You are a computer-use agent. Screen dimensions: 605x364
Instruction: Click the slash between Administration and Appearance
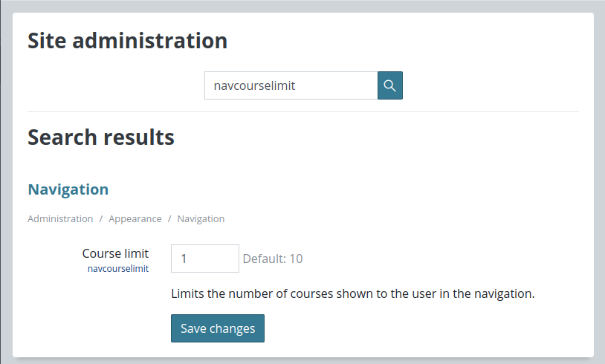pyautogui.click(x=101, y=218)
